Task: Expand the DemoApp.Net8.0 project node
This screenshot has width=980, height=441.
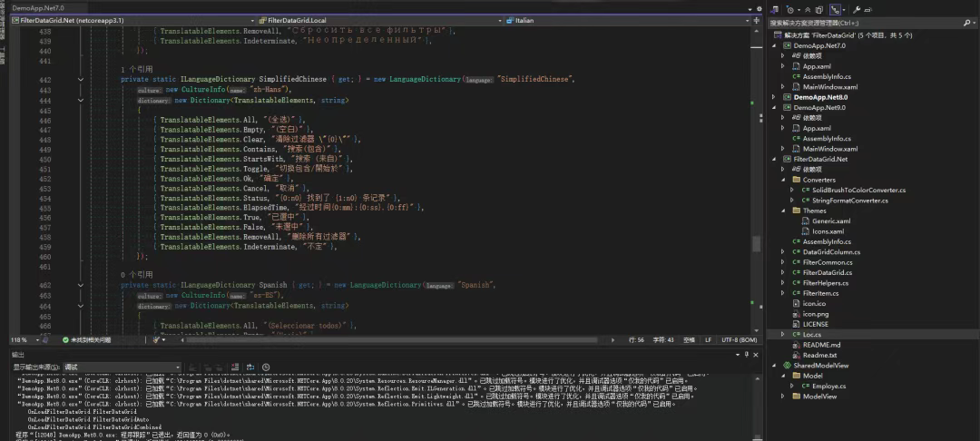Action: point(774,97)
